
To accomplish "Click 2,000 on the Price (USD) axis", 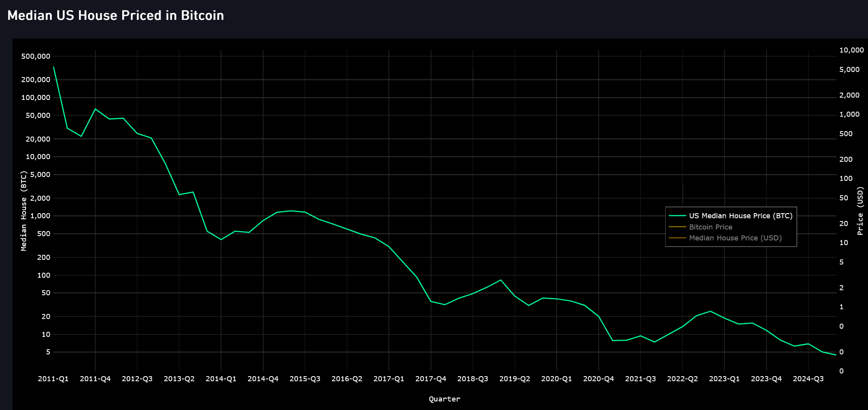I will click(x=850, y=95).
